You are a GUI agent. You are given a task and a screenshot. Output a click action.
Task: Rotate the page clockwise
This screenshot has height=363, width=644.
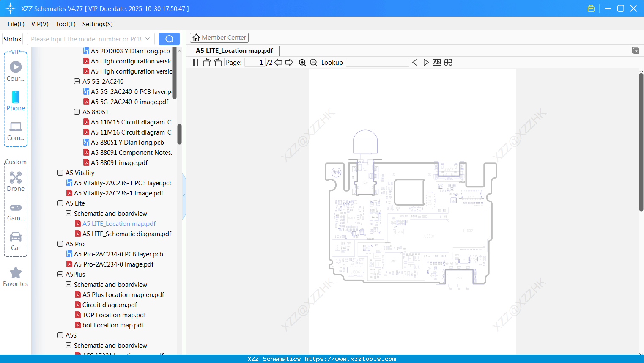[218, 63]
